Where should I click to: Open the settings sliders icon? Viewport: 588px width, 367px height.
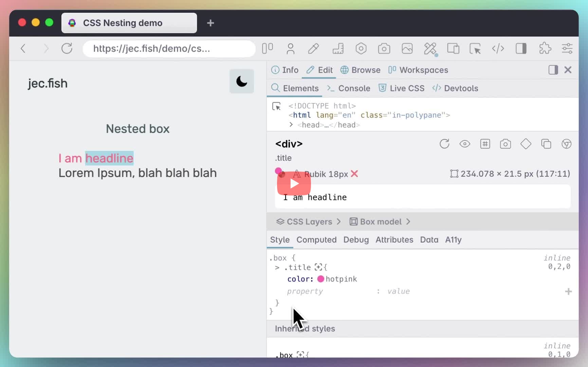567,49
